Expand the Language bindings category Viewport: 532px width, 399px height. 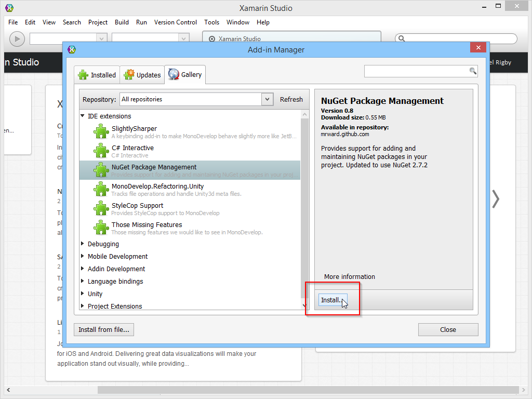tap(83, 281)
